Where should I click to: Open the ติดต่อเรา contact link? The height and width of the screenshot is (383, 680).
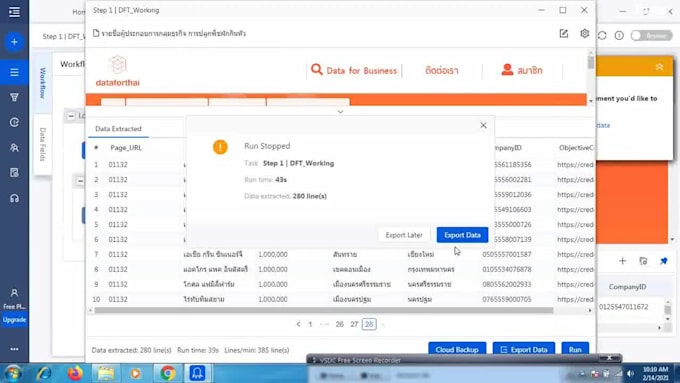coord(441,71)
